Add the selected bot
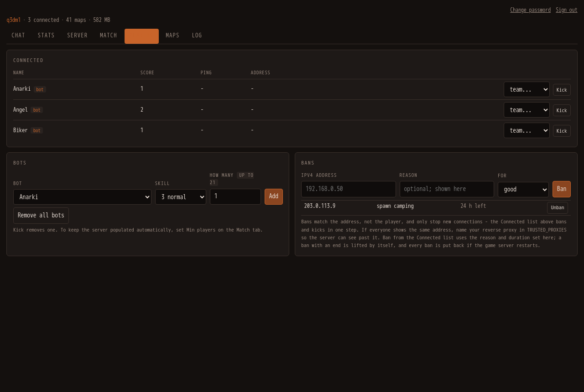The width and height of the screenshot is (584, 392). coord(274,196)
